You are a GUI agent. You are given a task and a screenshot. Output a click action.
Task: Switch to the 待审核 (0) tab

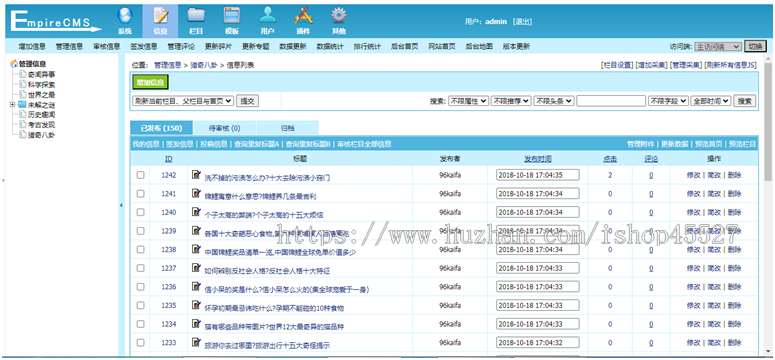click(x=224, y=128)
